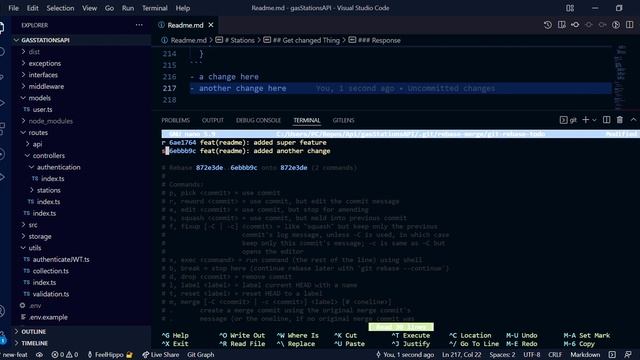This screenshot has width=640, height=360.
Task: Click blame info 'You, 1 second ago' in status bar
Action: tap(405, 355)
